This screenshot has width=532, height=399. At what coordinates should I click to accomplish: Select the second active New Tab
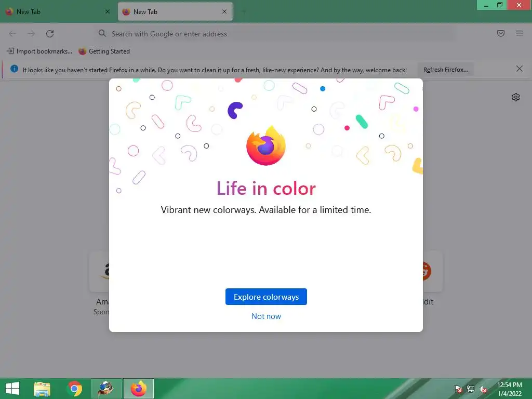point(175,12)
